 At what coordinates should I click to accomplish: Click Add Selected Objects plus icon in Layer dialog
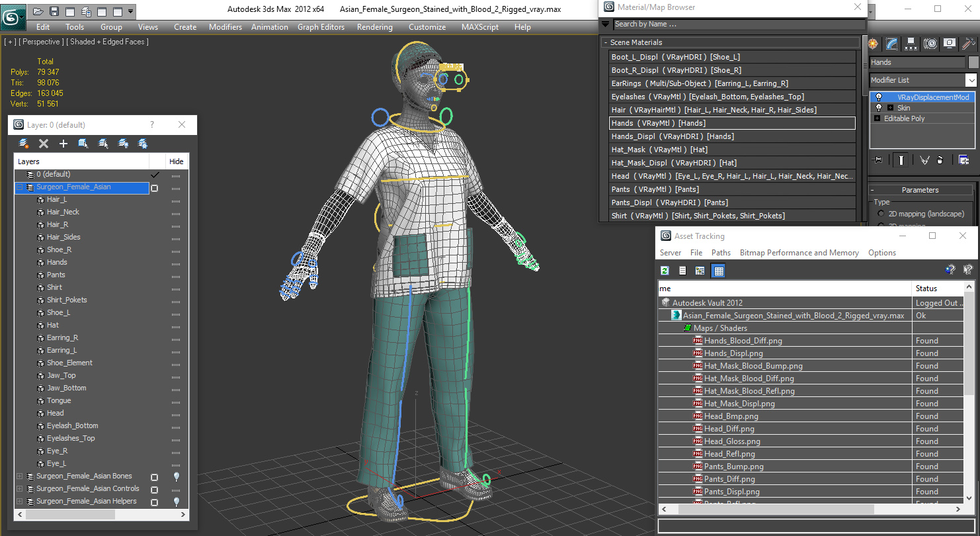pos(63,144)
